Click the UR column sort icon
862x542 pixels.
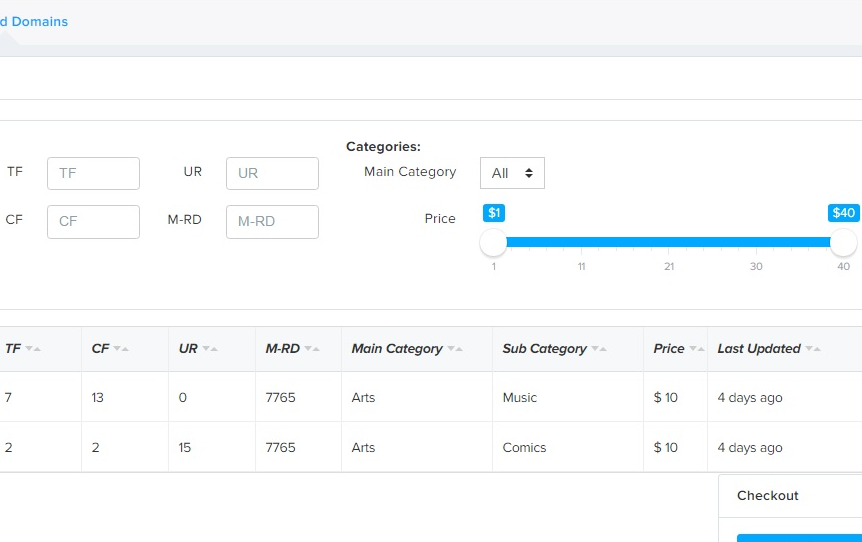pos(210,349)
